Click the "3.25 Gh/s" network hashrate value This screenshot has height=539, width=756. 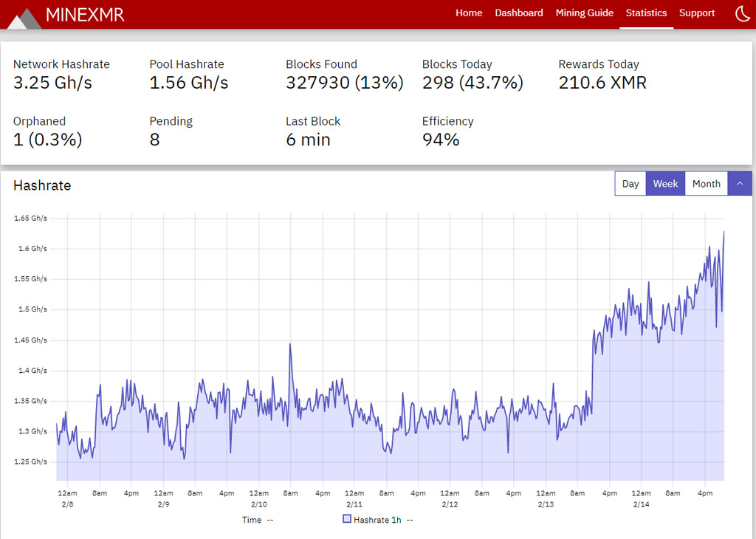coord(52,83)
